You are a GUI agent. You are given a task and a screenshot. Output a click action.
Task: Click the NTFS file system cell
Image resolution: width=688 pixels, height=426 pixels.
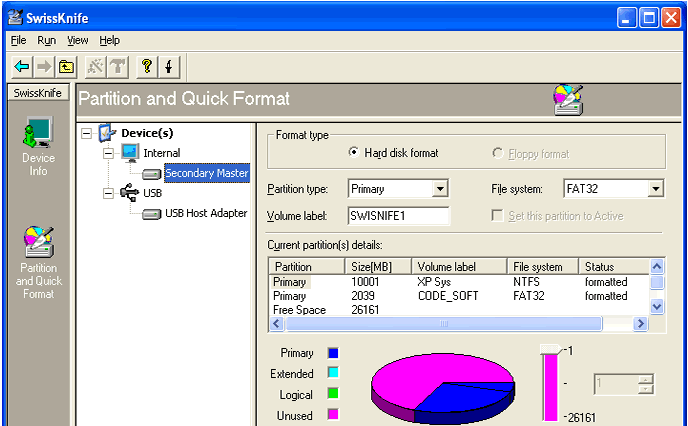click(x=527, y=282)
